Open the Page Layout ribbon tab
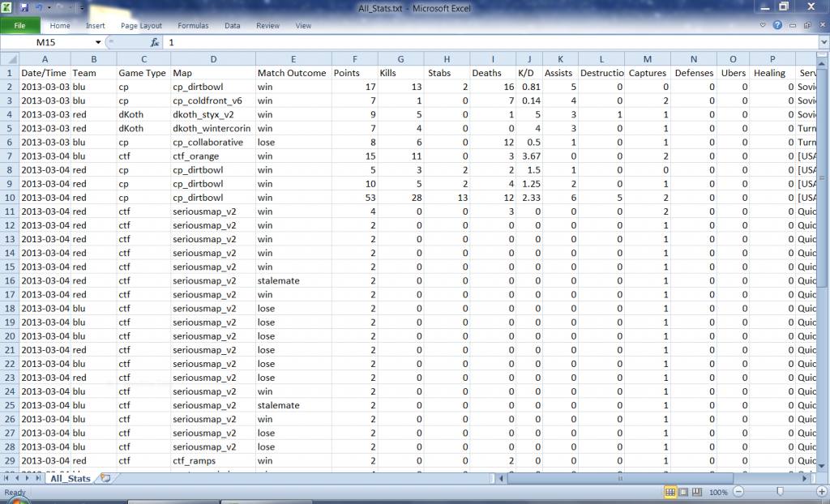 (x=141, y=25)
